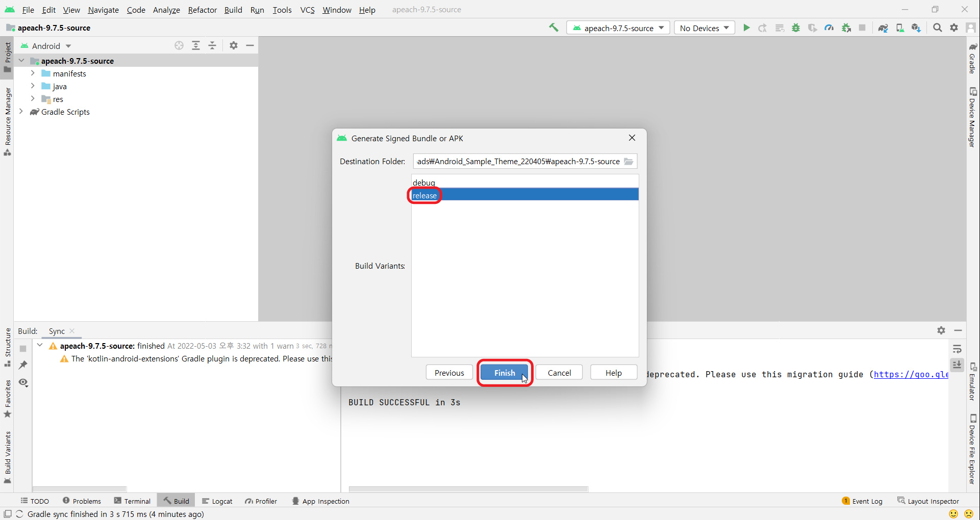This screenshot has width=980, height=520.
Task: Open the VCS menu
Action: 307,10
